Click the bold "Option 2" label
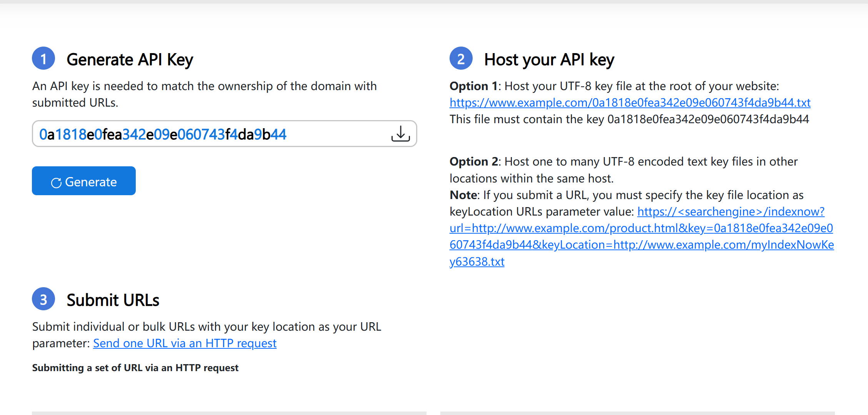This screenshot has width=868, height=415. click(474, 162)
